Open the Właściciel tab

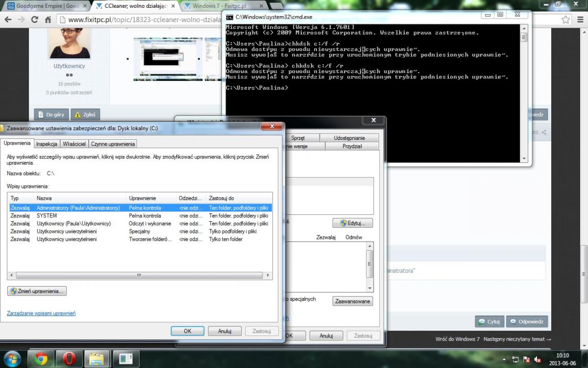tap(74, 144)
